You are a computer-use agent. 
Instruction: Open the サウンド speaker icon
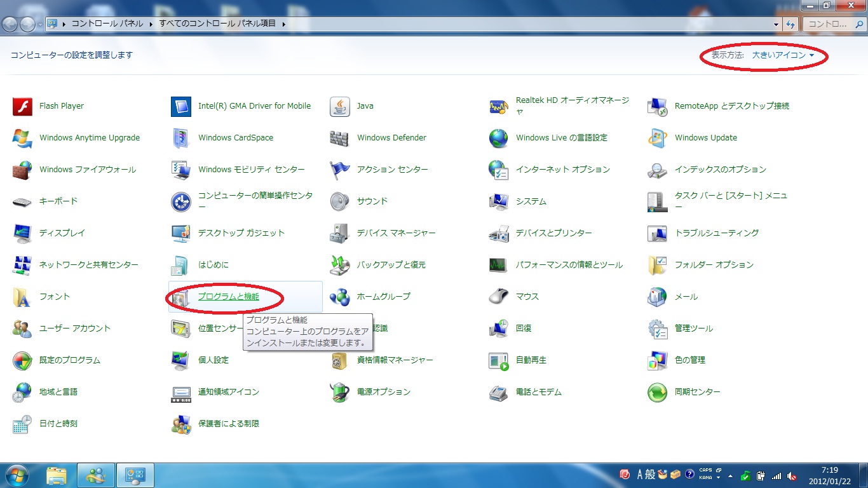pyautogui.click(x=340, y=201)
